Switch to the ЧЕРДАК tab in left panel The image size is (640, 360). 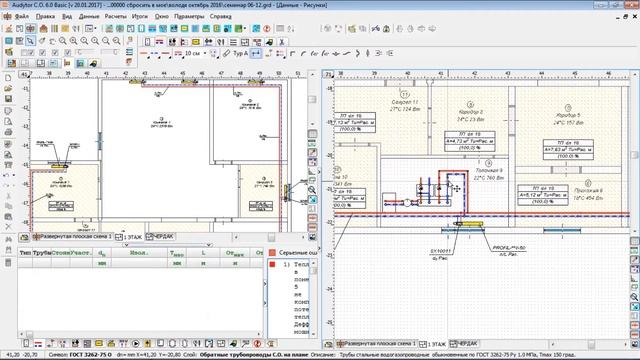coord(160,237)
